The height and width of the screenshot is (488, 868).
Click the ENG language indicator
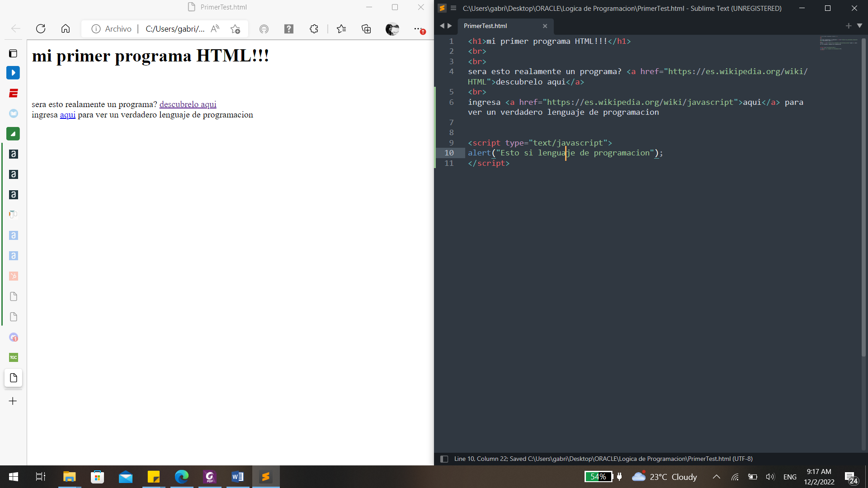click(x=790, y=477)
